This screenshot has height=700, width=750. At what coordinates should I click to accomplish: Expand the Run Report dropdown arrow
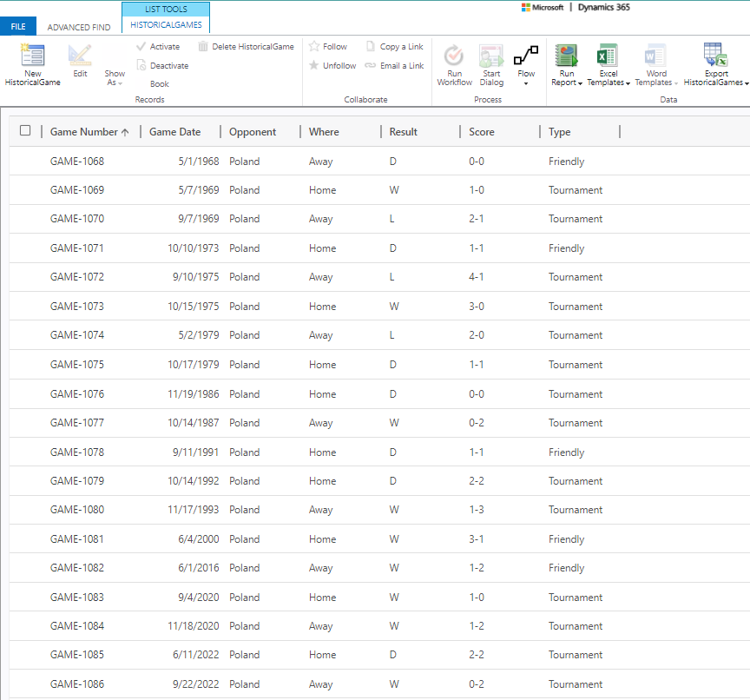(580, 83)
